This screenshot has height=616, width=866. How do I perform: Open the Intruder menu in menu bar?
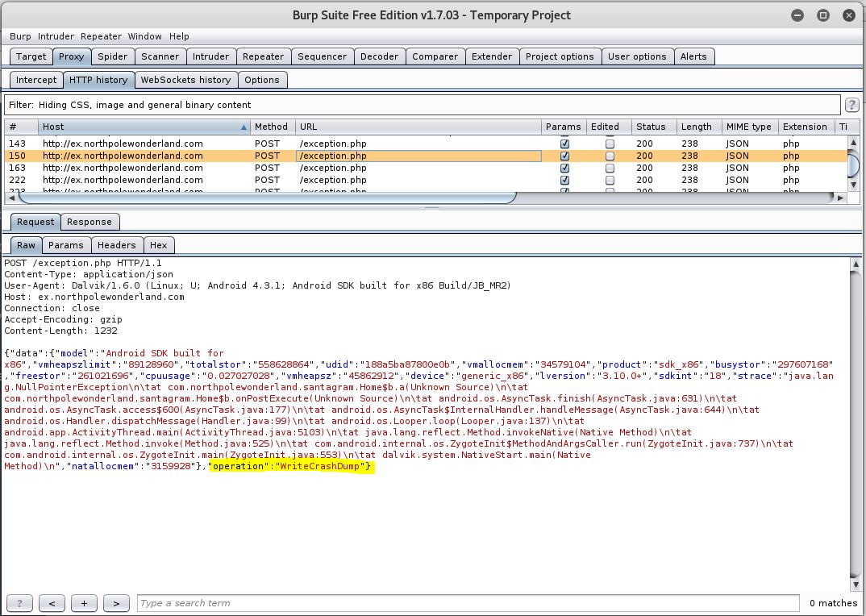[56, 36]
